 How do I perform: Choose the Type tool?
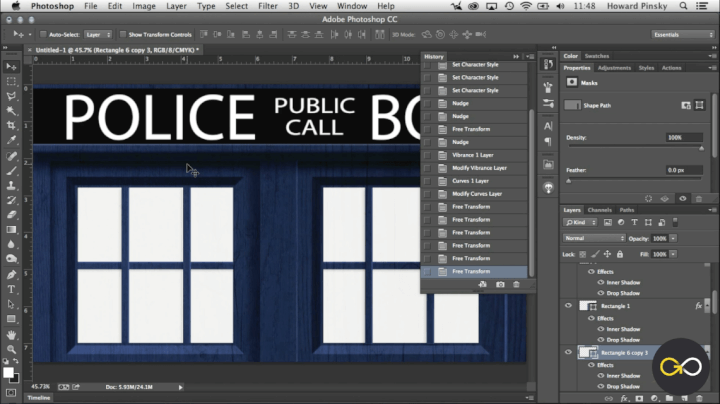click(x=11, y=287)
